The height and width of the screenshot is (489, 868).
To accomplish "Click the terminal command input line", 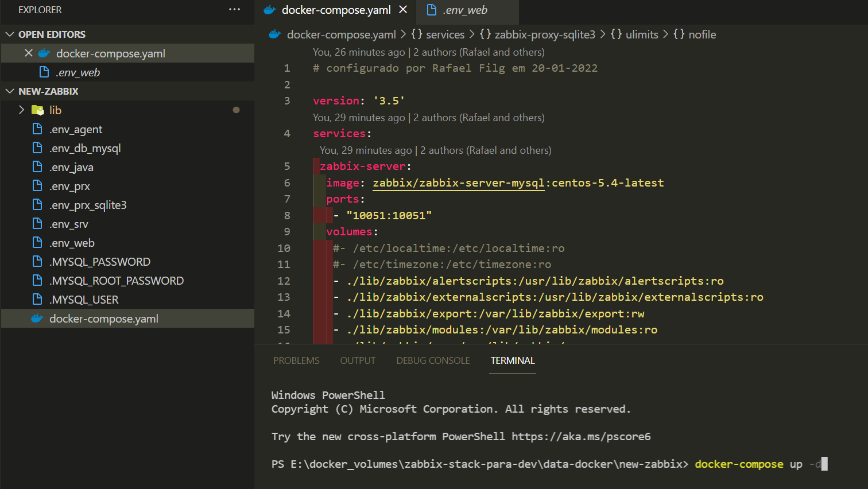I will coord(549,464).
